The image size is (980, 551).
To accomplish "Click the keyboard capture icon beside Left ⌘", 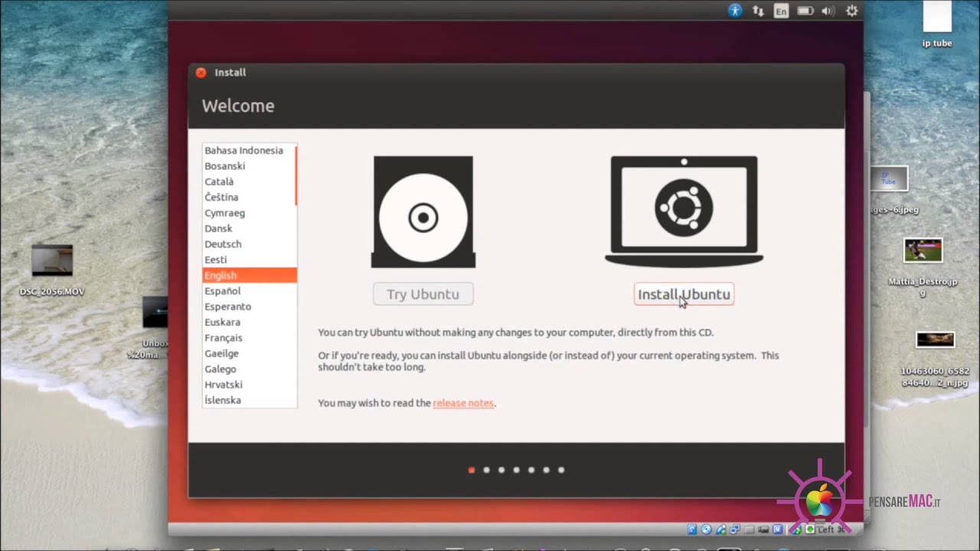I will (810, 529).
